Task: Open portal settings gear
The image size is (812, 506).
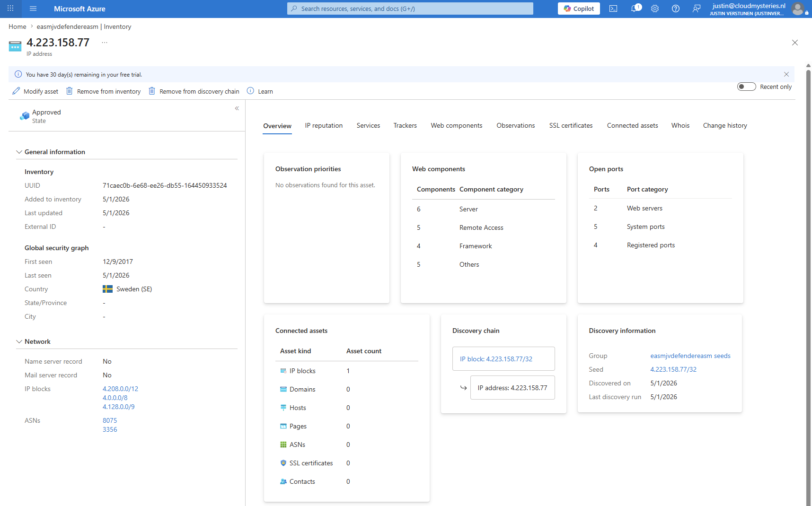Action: click(x=655, y=9)
